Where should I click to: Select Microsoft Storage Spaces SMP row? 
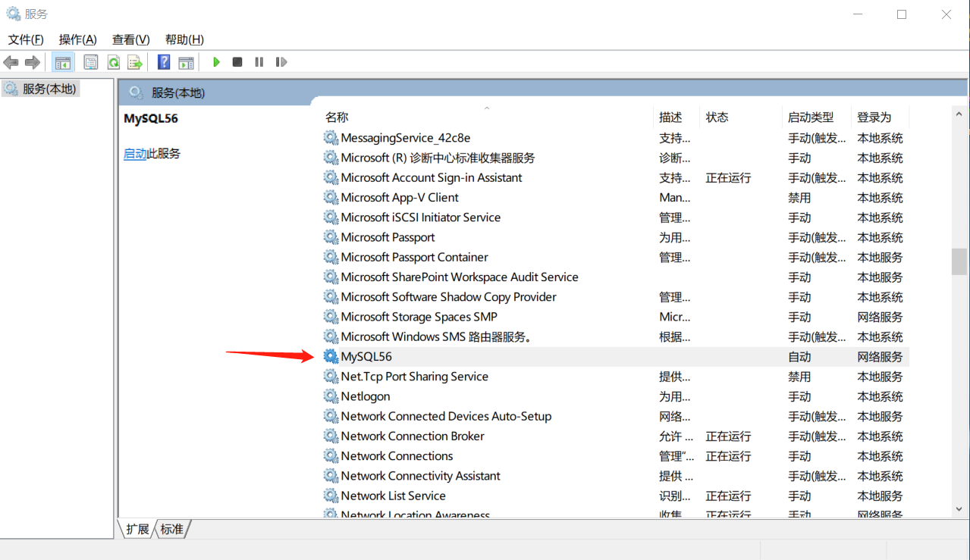614,317
